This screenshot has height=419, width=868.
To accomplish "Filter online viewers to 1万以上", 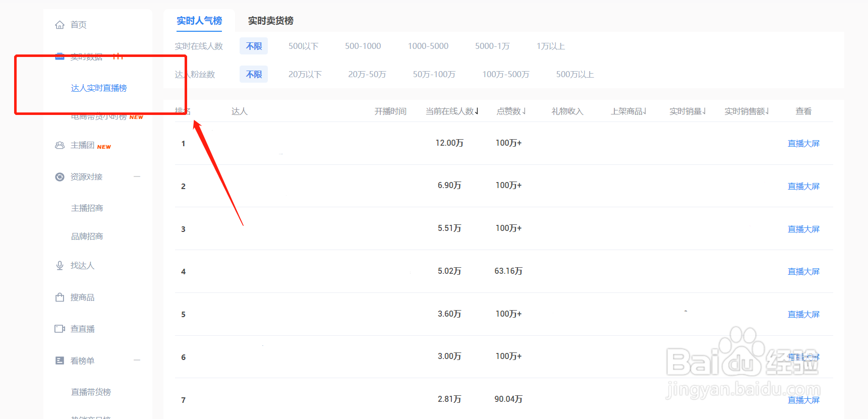I will [551, 46].
